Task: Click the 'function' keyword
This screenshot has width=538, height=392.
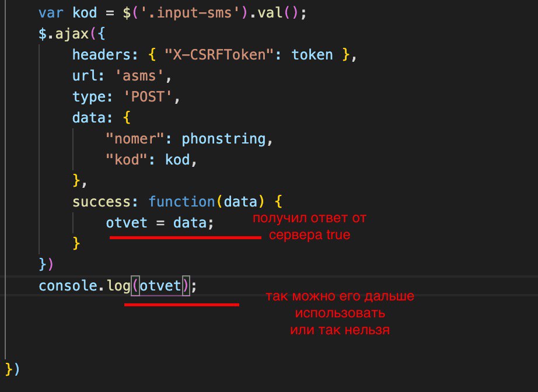Action: click(181, 202)
